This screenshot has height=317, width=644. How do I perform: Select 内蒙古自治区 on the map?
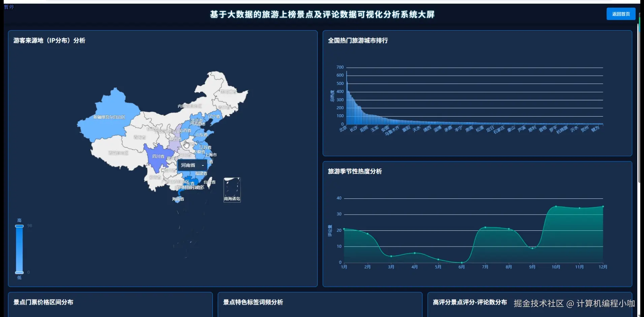tap(190, 106)
